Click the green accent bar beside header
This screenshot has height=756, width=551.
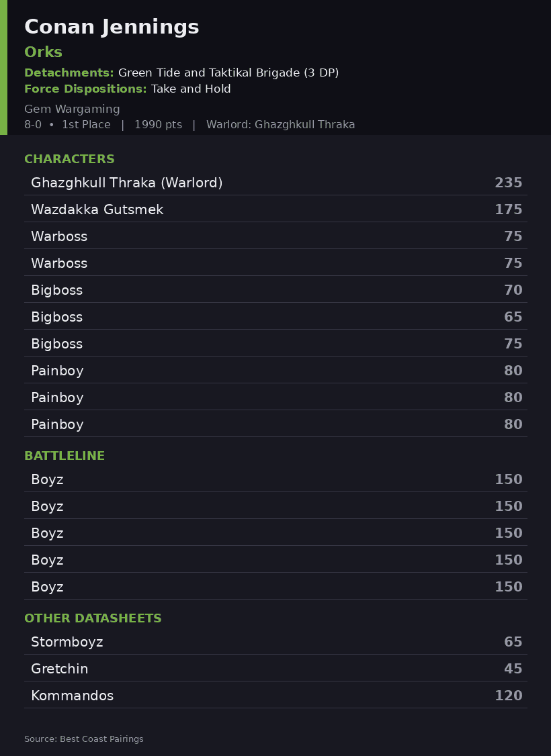click(x=4, y=68)
